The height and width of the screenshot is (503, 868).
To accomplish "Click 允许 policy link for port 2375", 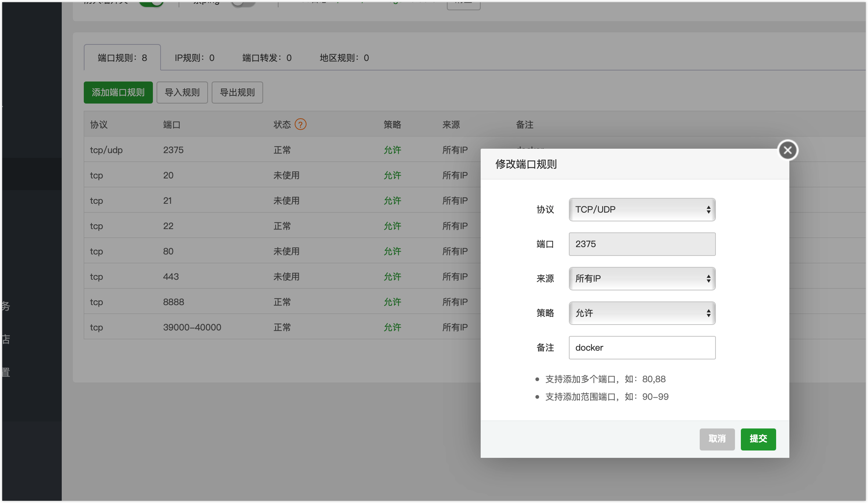I will pos(392,150).
